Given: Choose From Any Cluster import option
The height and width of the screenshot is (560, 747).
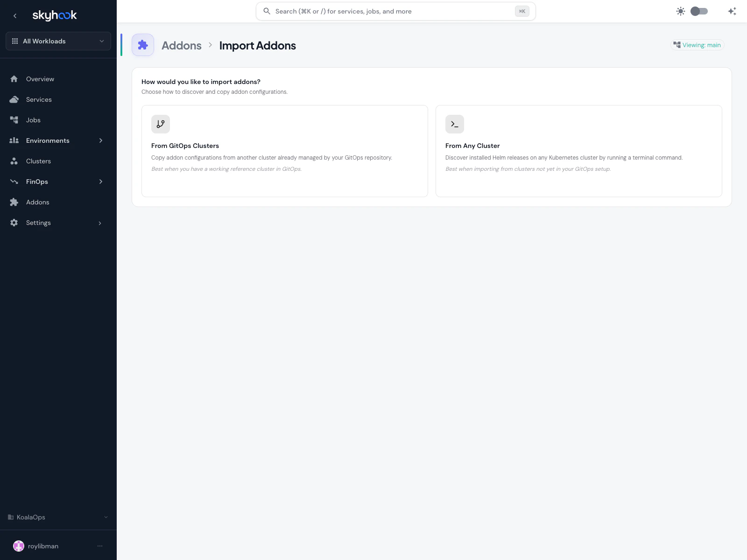Looking at the screenshot, I should [x=578, y=151].
